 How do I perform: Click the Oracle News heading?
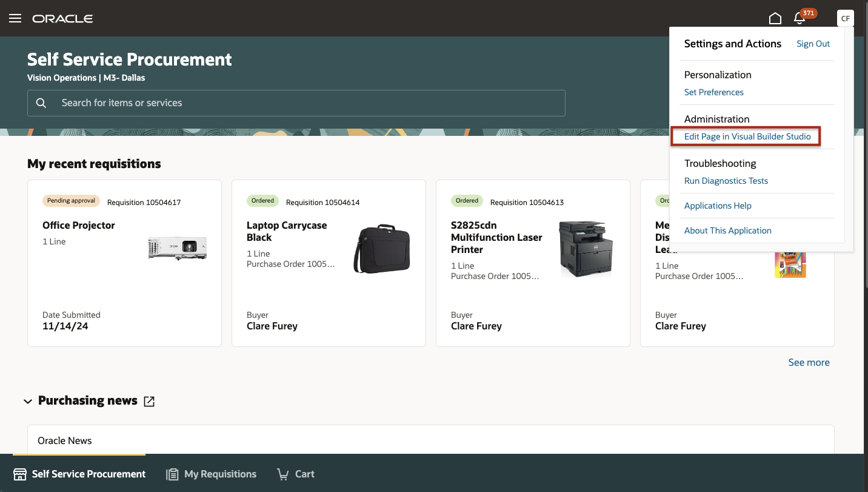coord(65,440)
